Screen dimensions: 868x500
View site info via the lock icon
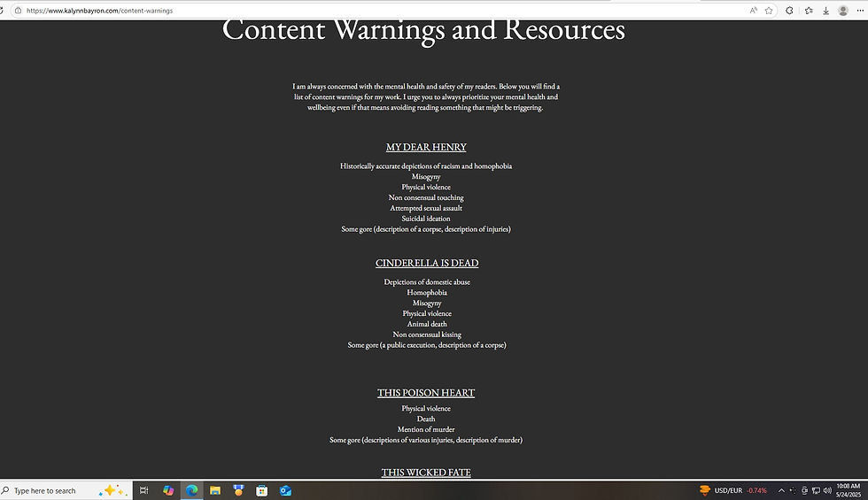tap(19, 11)
